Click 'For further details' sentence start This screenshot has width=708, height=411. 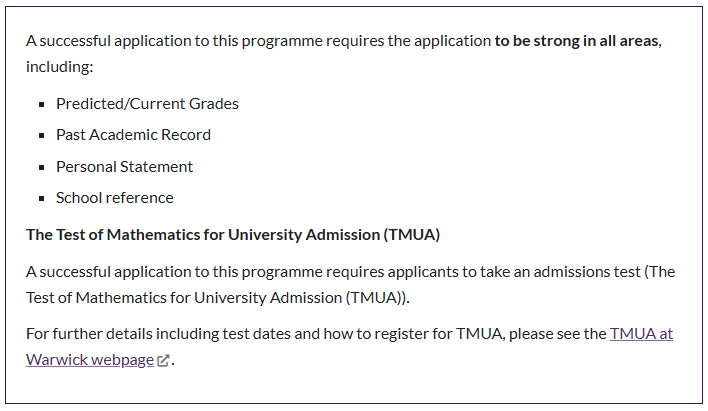coord(88,334)
